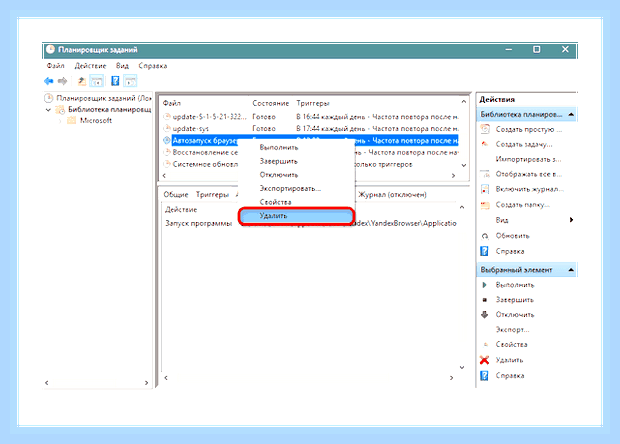Open the Справка menu

[x=153, y=66]
